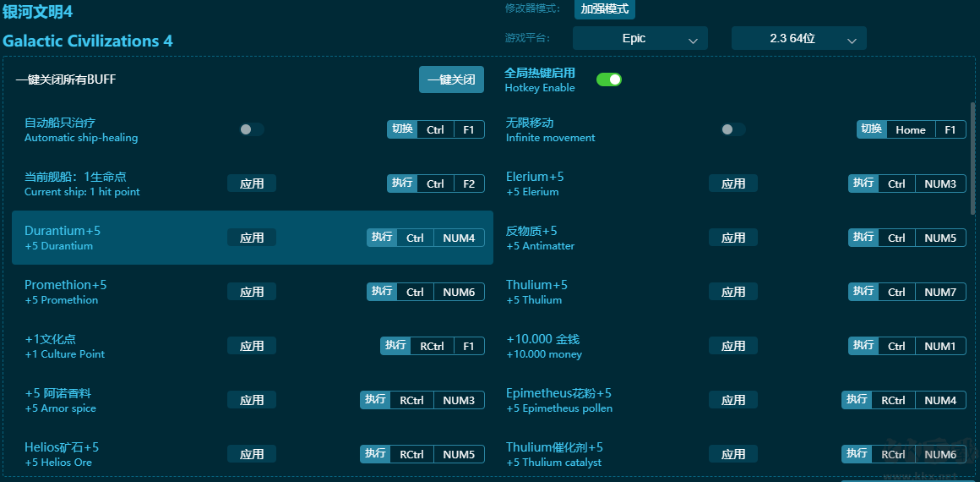The width and height of the screenshot is (980, 482).
Task: Click F1 key field for +1 Culture Point
Action: click(469, 346)
